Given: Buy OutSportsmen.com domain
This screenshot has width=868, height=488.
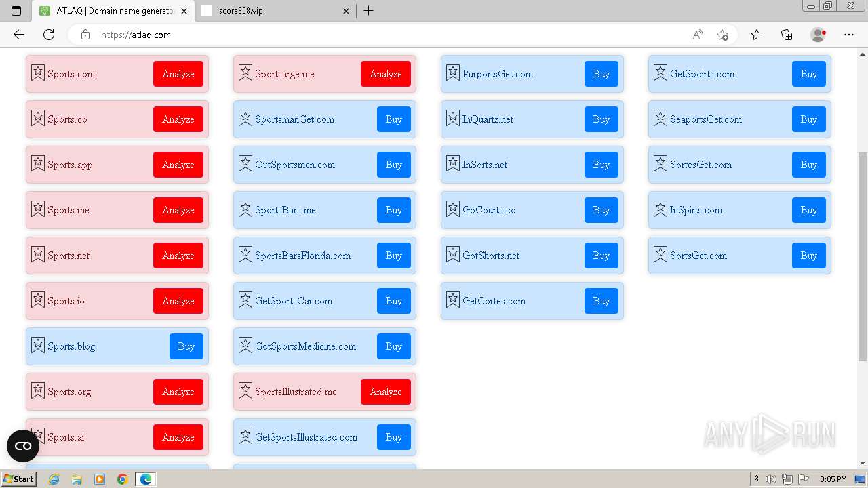Looking at the screenshot, I should pos(394,165).
